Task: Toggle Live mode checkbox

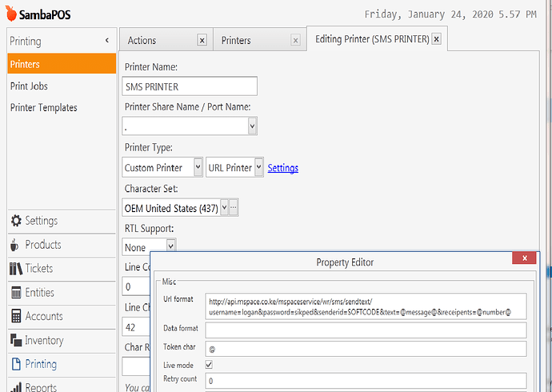Action: 209,365
